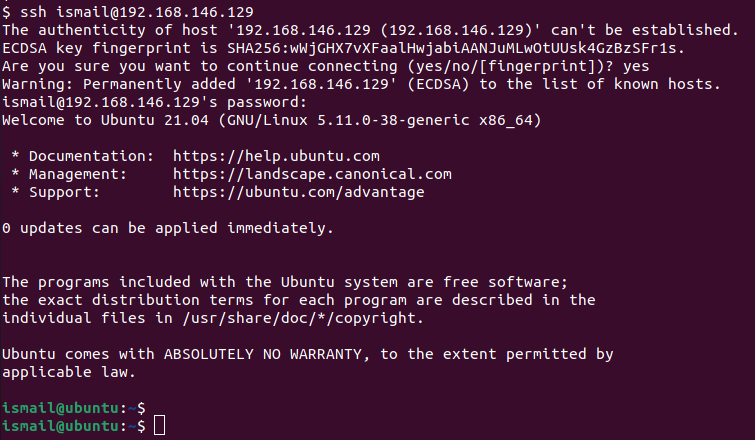Click the 'authenticity of host' warning line
The image size is (755, 440).
tap(370, 30)
